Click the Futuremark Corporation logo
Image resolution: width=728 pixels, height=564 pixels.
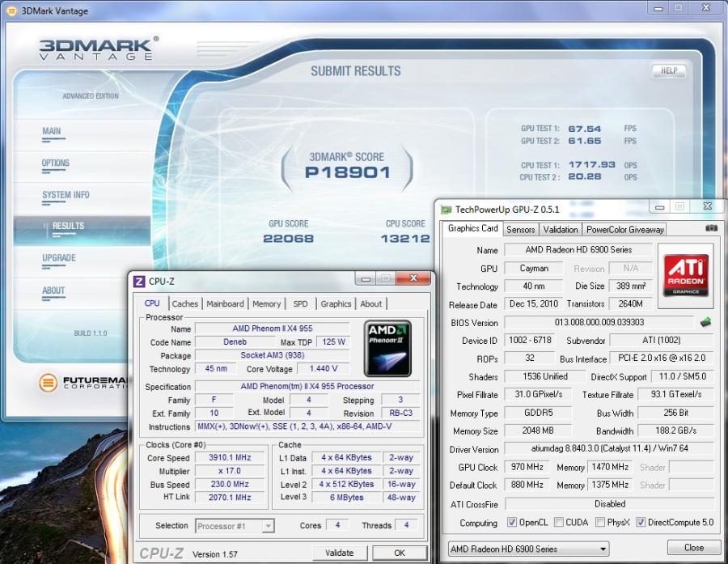pyautogui.click(x=83, y=383)
